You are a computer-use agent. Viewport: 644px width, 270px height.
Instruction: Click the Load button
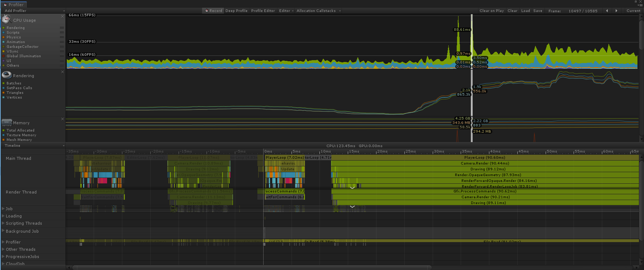525,11
